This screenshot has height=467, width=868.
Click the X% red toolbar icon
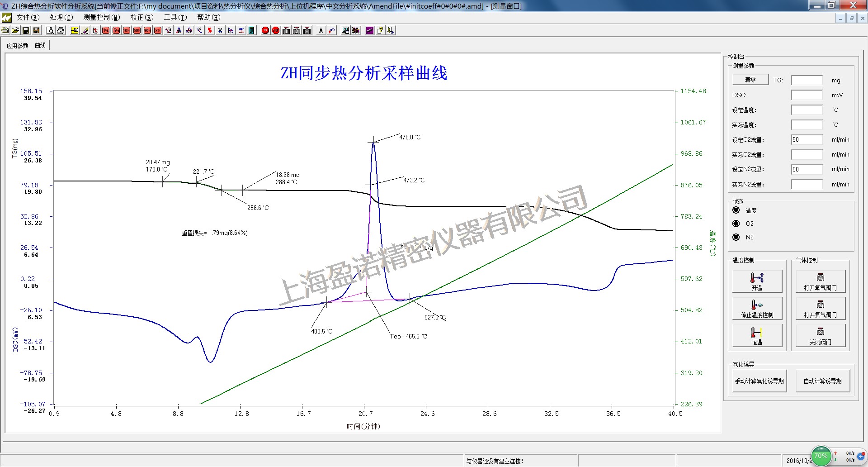[158, 30]
